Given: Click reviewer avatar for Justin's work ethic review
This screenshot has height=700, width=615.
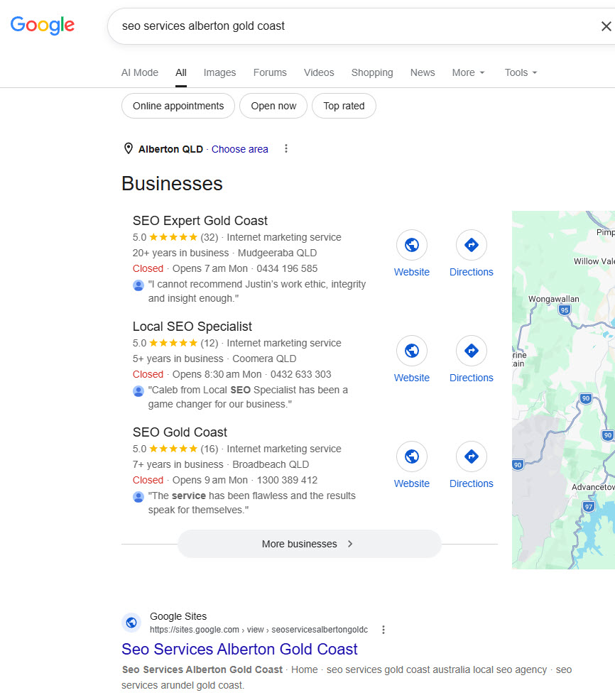Looking at the screenshot, I should click(x=138, y=285).
